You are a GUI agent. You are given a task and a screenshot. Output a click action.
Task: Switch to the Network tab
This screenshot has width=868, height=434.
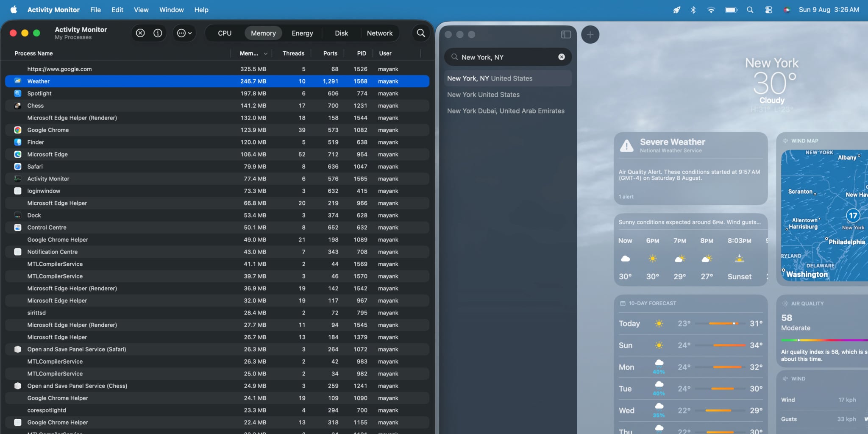tap(380, 33)
